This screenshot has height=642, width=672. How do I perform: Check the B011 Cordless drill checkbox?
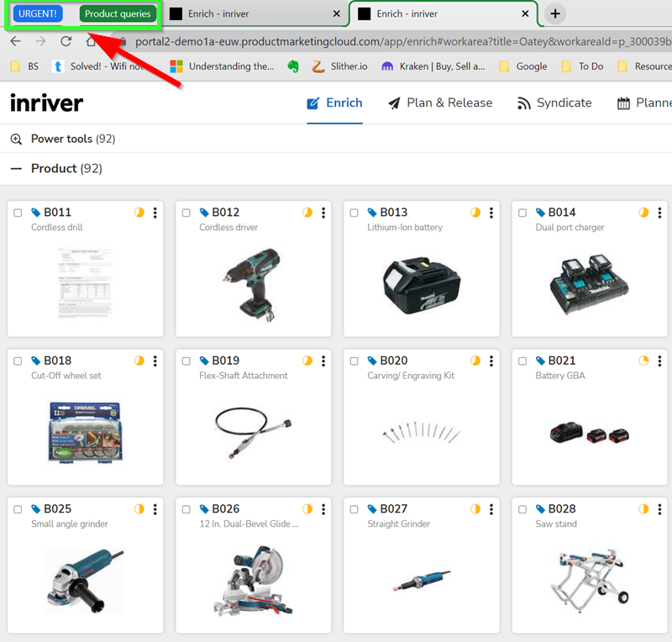(18, 213)
